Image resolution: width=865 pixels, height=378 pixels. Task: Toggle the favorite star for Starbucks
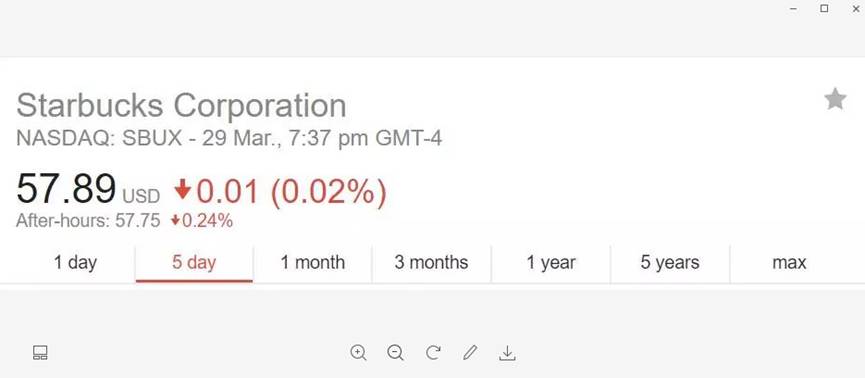835,99
